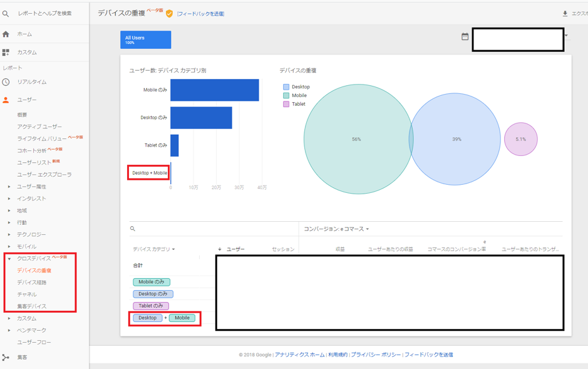This screenshot has width=588, height=369.
Task: Click the Mobile legend color swatch
Action: pos(286,96)
